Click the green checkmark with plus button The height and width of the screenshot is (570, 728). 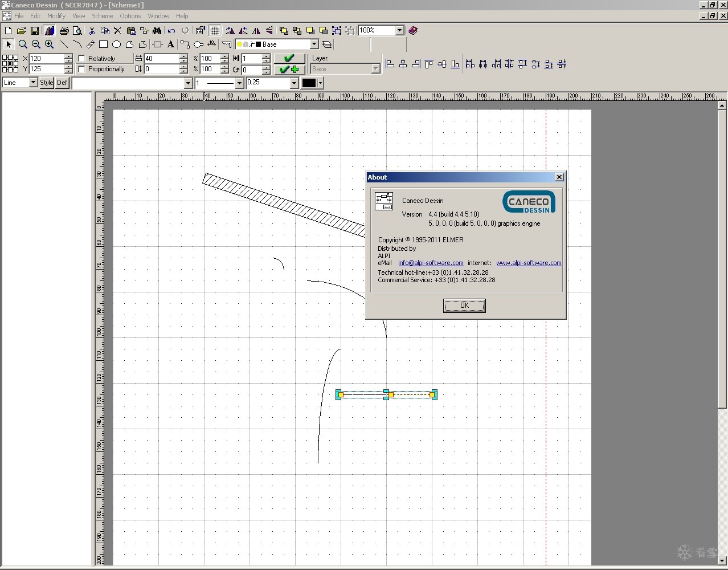pyautogui.click(x=289, y=69)
